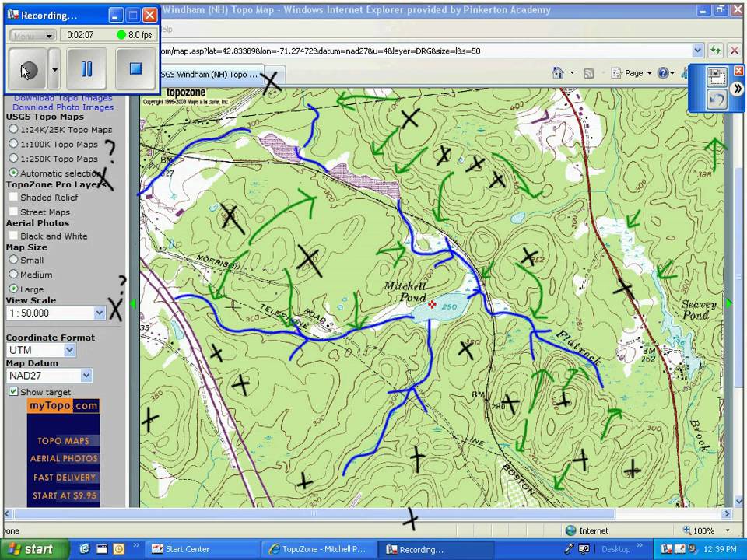Image resolution: width=747 pixels, height=560 pixels.
Task: Click the record button in the Recording window
Action: [x=28, y=69]
